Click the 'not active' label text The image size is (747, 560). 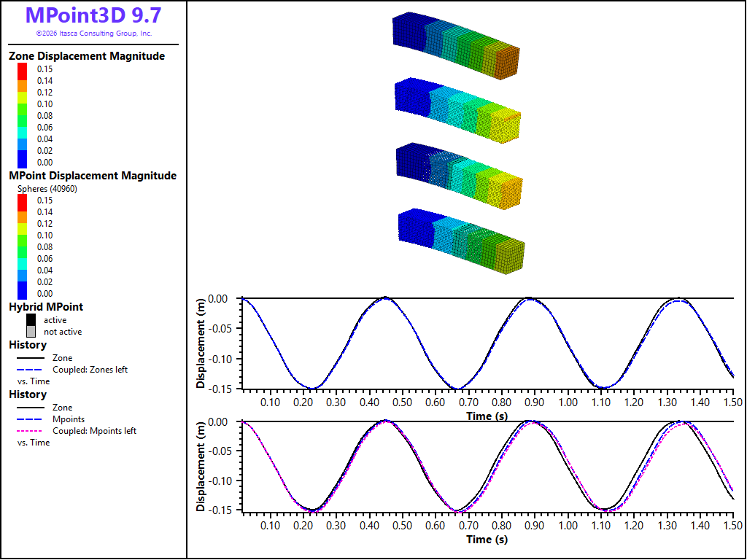[63, 332]
